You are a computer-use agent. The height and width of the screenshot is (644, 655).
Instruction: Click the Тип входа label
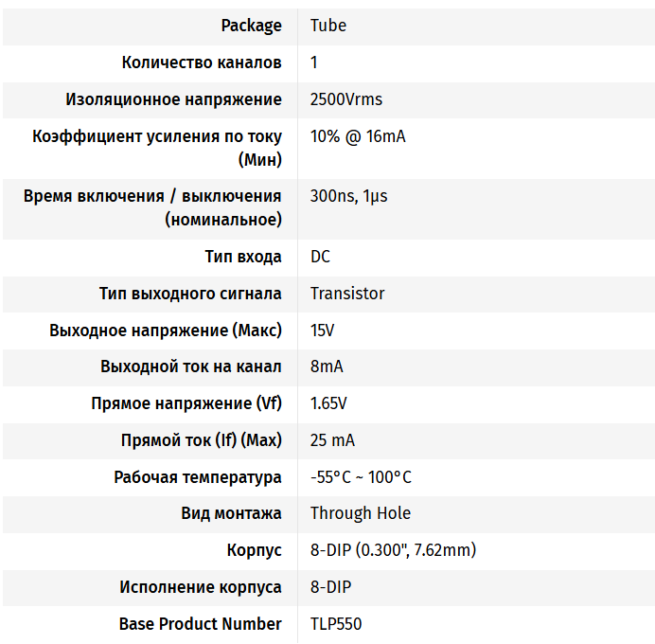[243, 257]
